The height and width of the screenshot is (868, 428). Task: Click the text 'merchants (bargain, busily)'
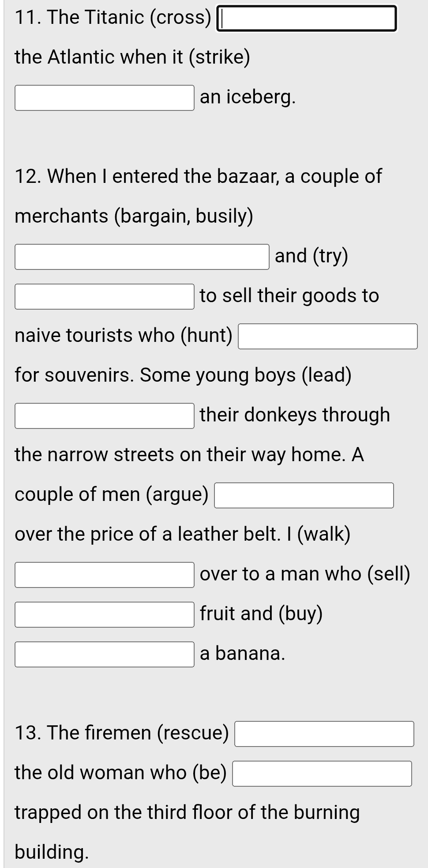pyautogui.click(x=134, y=216)
